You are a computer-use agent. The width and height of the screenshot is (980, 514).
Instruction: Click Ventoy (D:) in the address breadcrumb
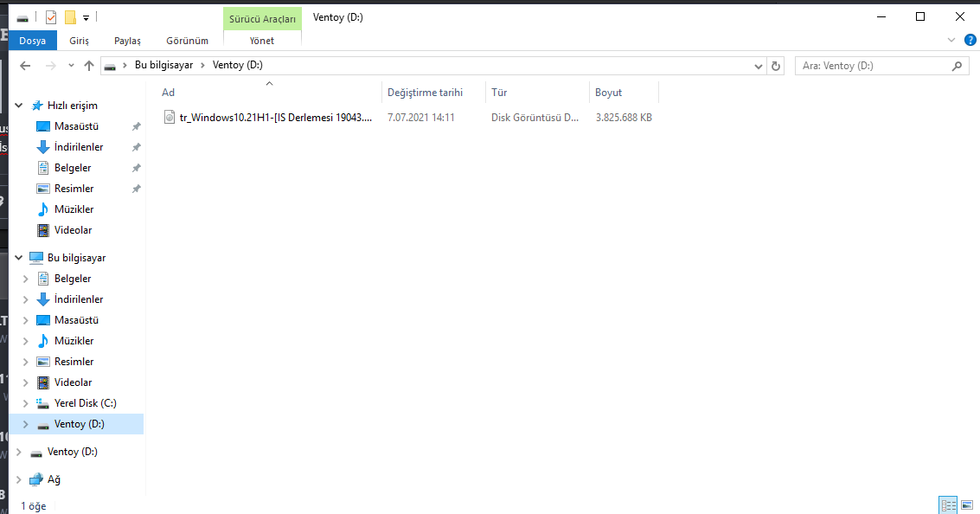[x=238, y=65]
